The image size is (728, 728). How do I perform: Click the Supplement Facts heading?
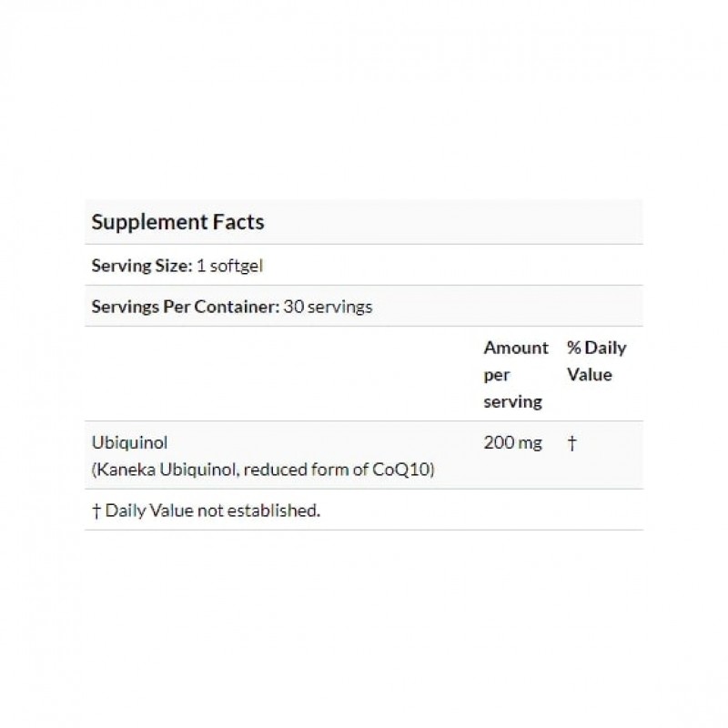click(x=178, y=222)
